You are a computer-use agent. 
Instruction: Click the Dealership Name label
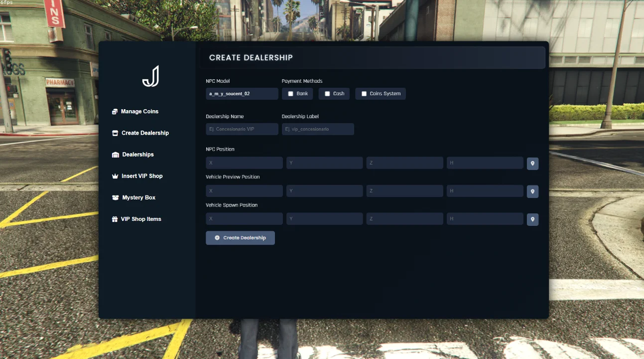point(225,117)
